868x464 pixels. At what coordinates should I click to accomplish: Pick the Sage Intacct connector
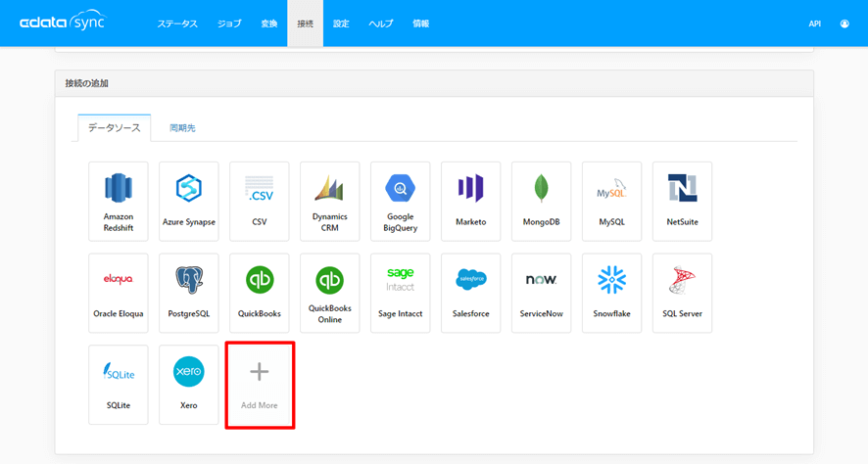401,293
